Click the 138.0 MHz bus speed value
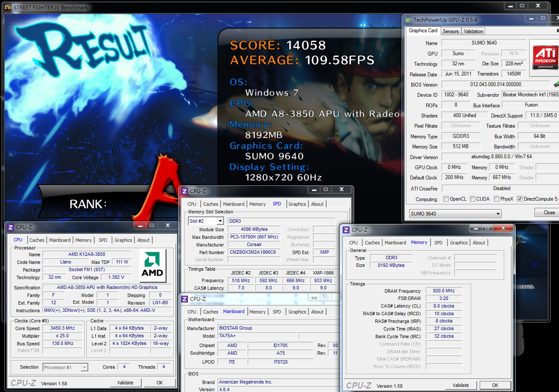This screenshot has width=559, height=392. coord(63,343)
